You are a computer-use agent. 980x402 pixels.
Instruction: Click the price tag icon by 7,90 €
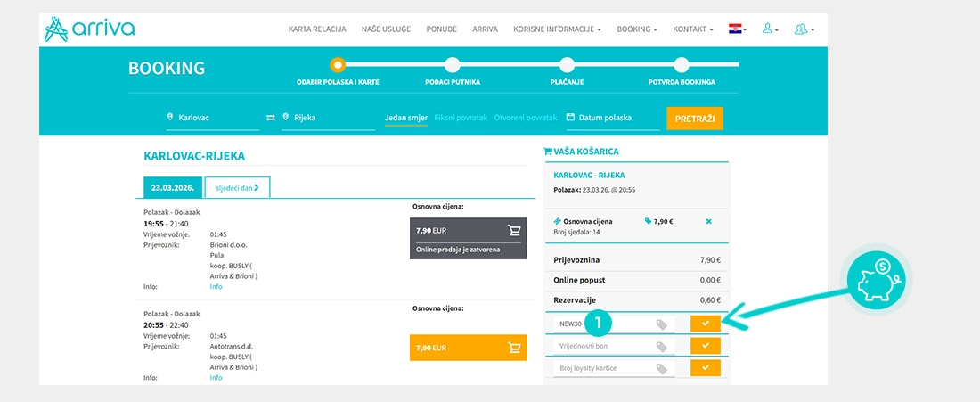tap(648, 221)
